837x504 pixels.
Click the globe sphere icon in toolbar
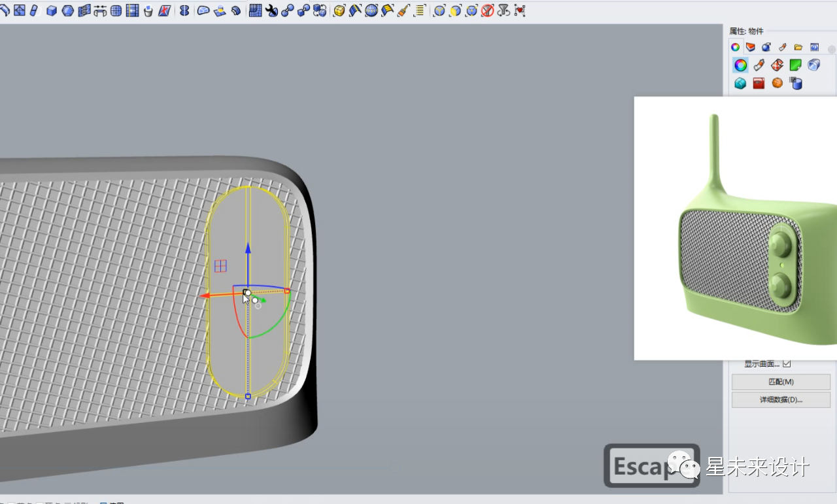click(x=371, y=10)
